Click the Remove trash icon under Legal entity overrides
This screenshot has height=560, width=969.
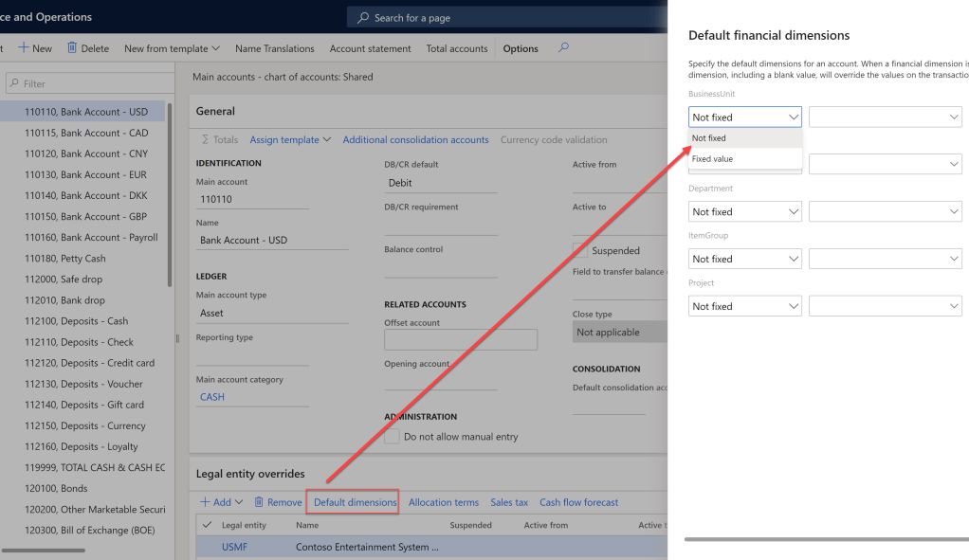tap(259, 502)
